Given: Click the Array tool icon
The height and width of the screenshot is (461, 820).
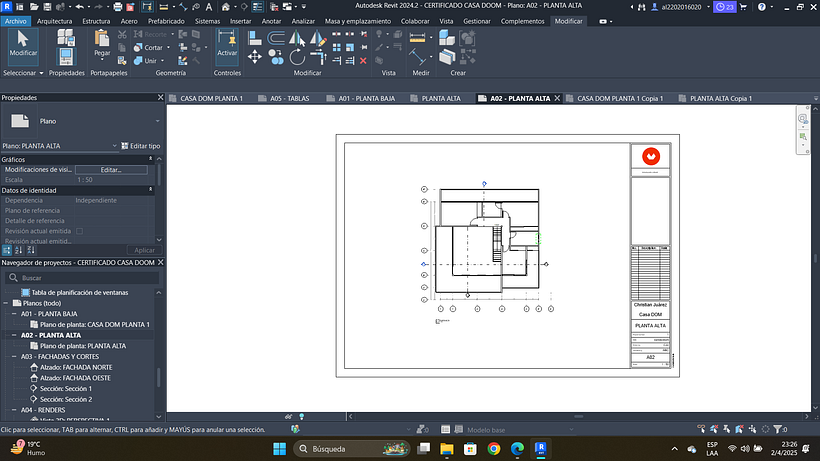Looking at the screenshot, I should point(337,47).
